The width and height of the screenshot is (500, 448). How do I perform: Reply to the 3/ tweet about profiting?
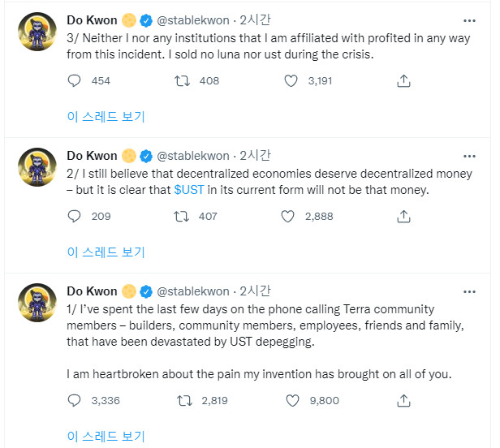pos(75,81)
